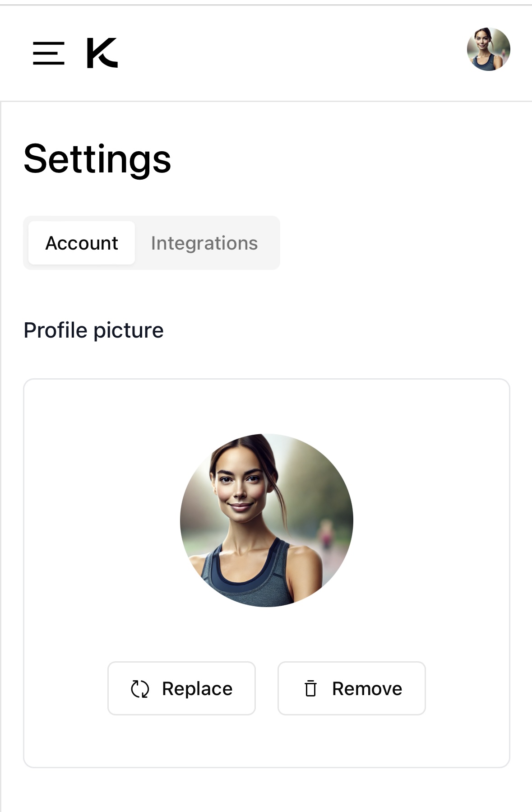The width and height of the screenshot is (532, 812).
Task: Click the empty gap between Replace and Remove
Action: [267, 689]
